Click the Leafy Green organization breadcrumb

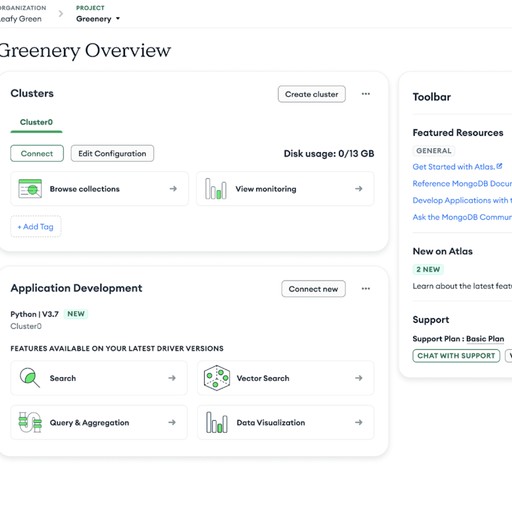click(21, 19)
